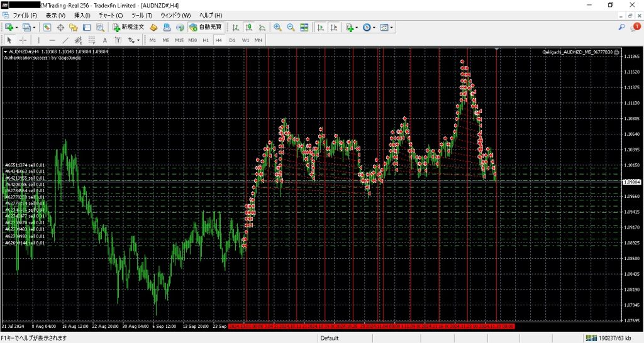Open the ファイル (F) menu
This screenshot has height=343, width=644.
click(x=25, y=14)
